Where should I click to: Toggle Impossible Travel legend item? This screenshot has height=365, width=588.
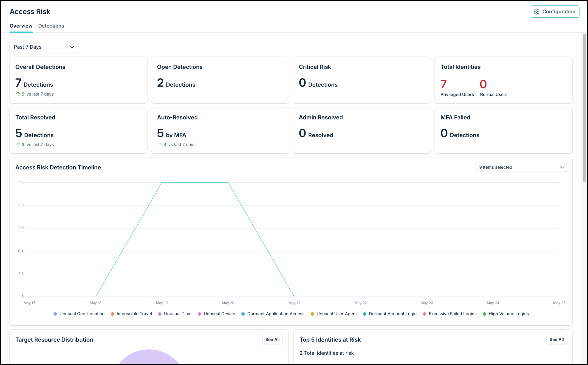tap(131, 314)
